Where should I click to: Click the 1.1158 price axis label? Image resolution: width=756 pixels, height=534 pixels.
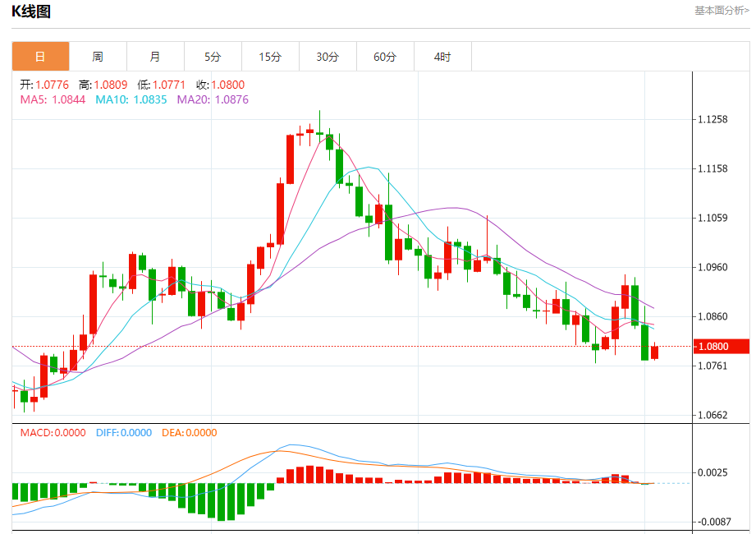pyautogui.click(x=712, y=169)
